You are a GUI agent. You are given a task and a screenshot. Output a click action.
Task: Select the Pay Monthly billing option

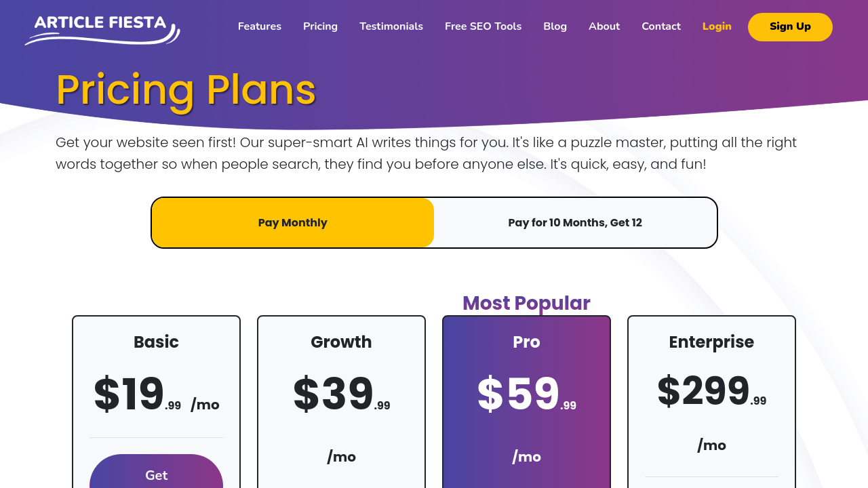pos(293,222)
